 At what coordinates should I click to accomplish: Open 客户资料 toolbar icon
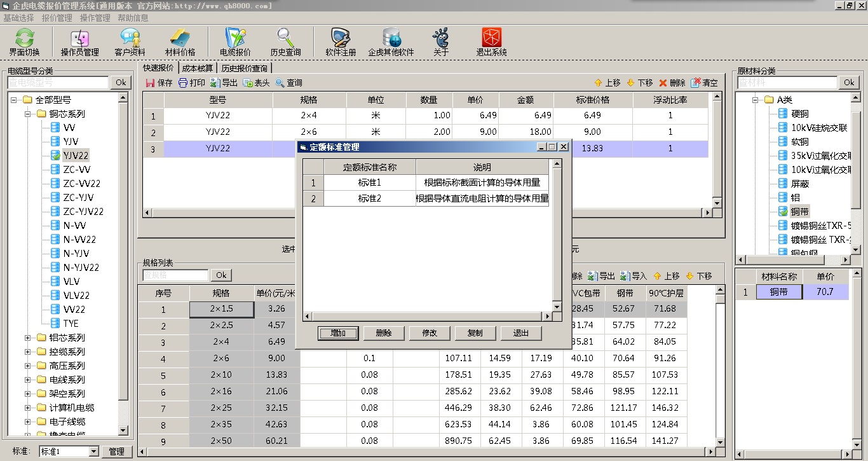click(130, 43)
